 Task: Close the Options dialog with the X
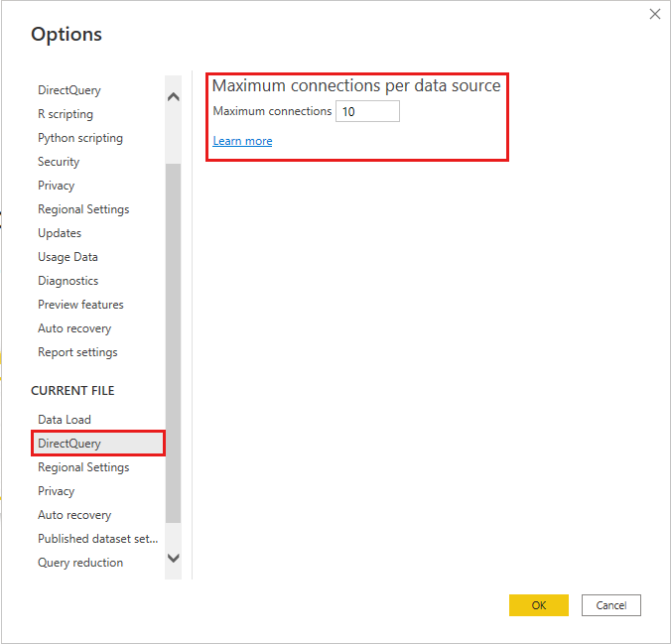click(654, 14)
